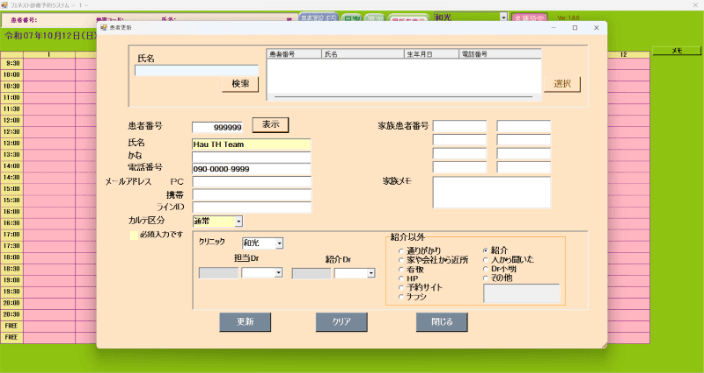This screenshot has height=373, width=704.
Task: Click the 患者更新 dialog title icon
Action: (104, 28)
